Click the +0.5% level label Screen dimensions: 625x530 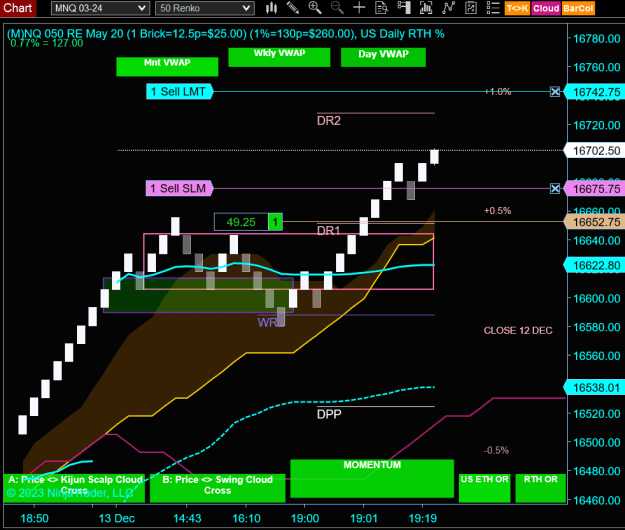coord(497,210)
